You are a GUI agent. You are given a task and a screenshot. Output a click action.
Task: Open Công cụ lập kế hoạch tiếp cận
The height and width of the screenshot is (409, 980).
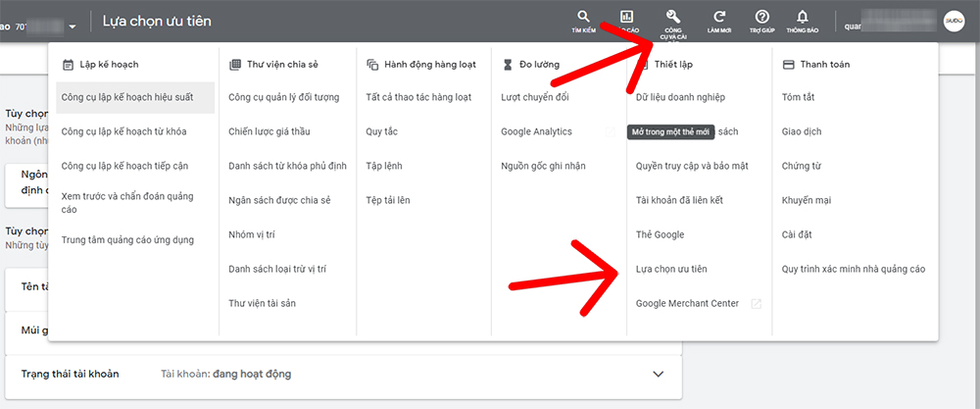pos(124,167)
